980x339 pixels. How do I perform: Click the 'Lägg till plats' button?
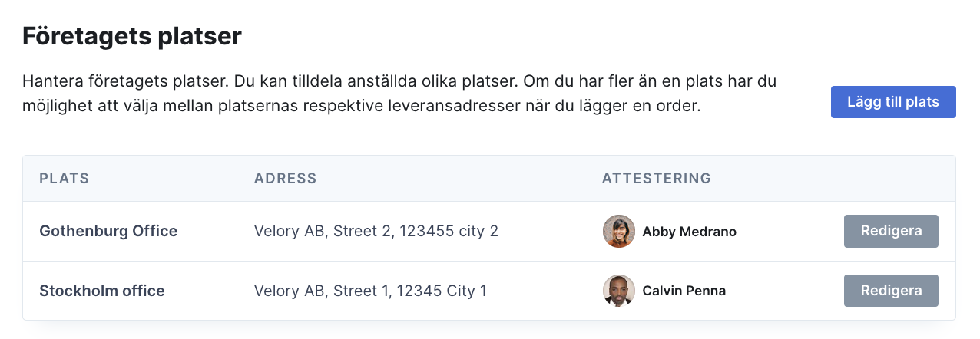[x=893, y=102]
